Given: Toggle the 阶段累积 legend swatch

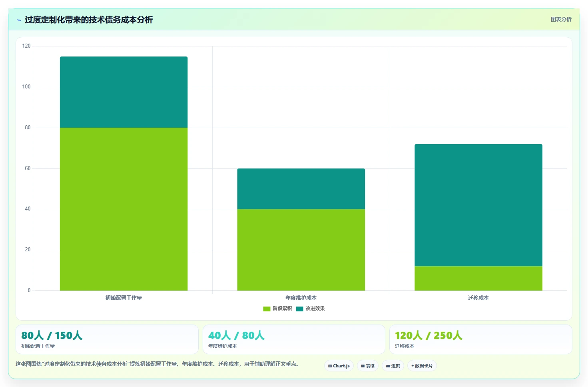Looking at the screenshot, I should (x=267, y=309).
